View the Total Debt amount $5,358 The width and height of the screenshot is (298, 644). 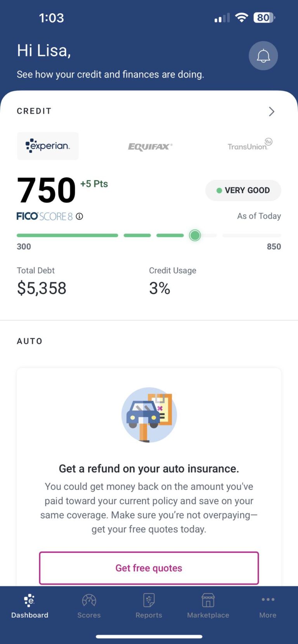[42, 288]
